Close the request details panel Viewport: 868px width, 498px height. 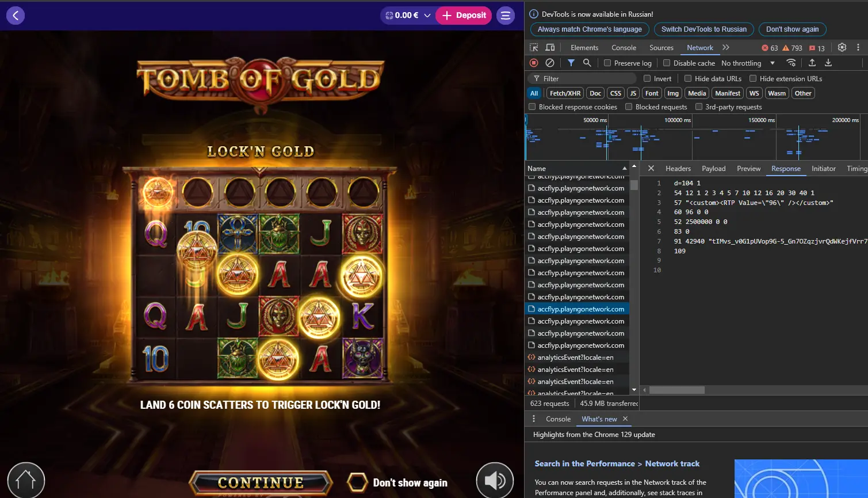(651, 168)
